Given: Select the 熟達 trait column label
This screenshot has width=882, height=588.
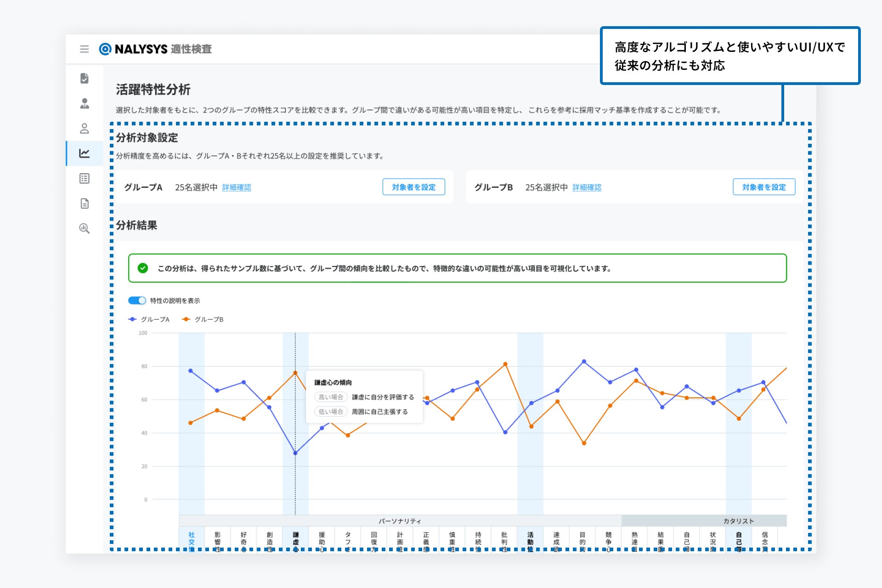Looking at the screenshot, I should 634,541.
